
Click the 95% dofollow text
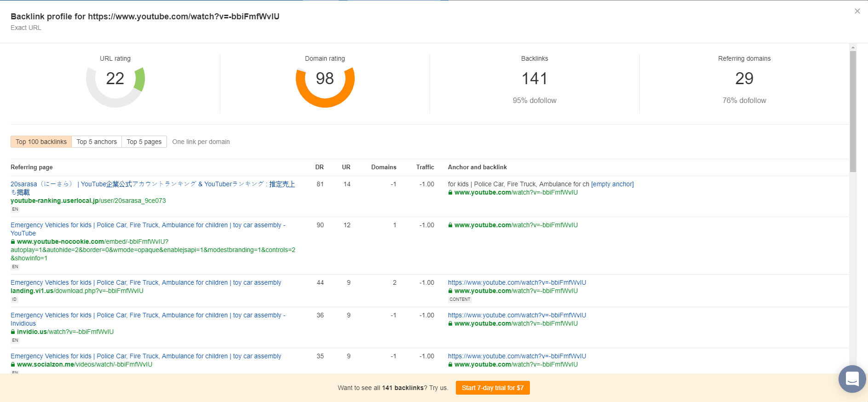tap(535, 100)
